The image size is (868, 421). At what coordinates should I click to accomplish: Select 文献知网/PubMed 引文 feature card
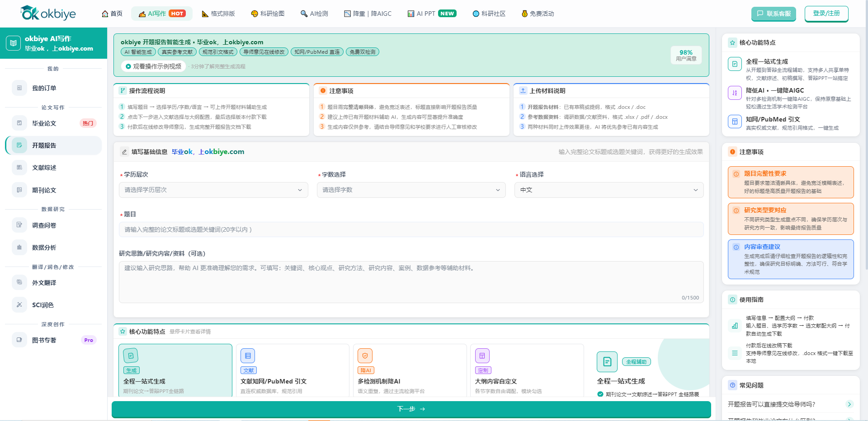coord(292,370)
